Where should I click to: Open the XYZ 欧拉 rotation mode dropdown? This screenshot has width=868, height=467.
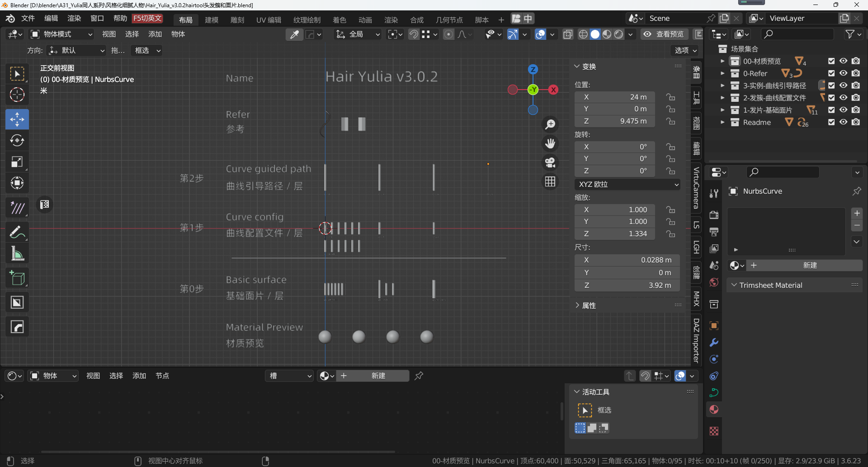(628, 184)
